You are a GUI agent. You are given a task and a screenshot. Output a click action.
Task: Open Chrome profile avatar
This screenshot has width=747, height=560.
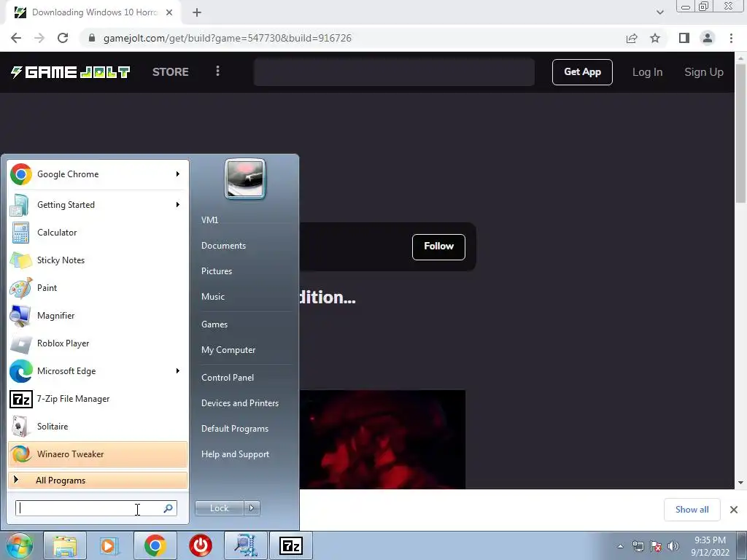(708, 38)
